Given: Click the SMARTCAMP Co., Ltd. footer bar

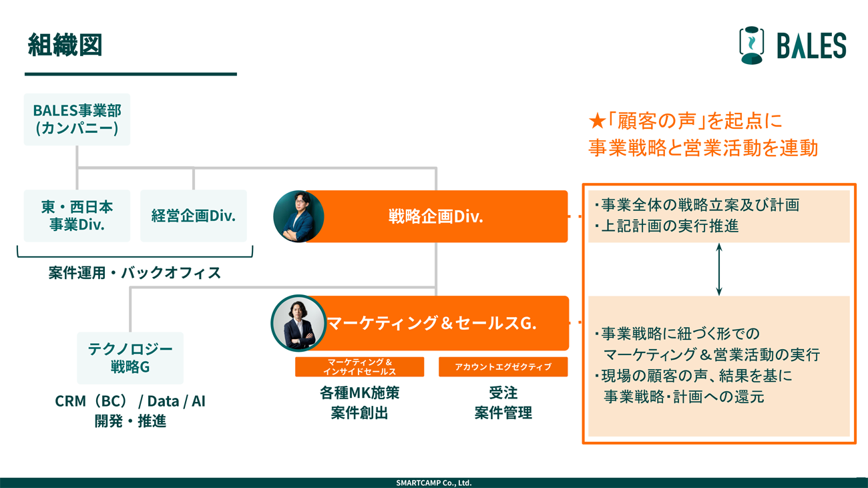Looking at the screenshot, I should tap(434, 482).
